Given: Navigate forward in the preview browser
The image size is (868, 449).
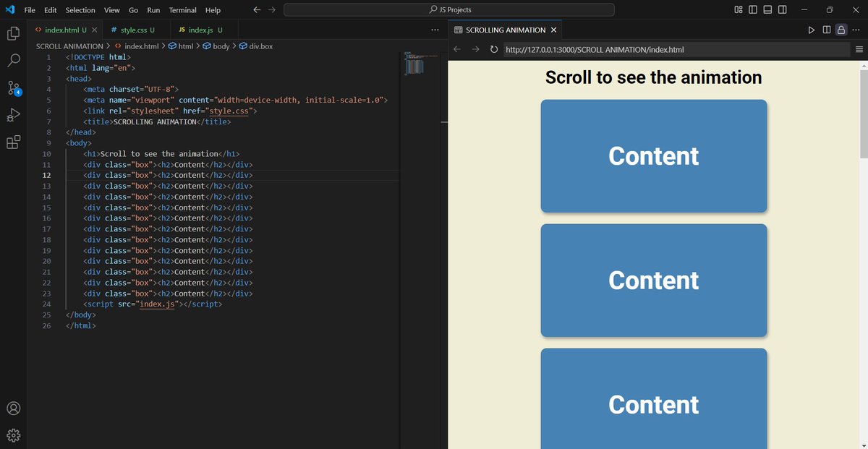Looking at the screenshot, I should (x=475, y=49).
